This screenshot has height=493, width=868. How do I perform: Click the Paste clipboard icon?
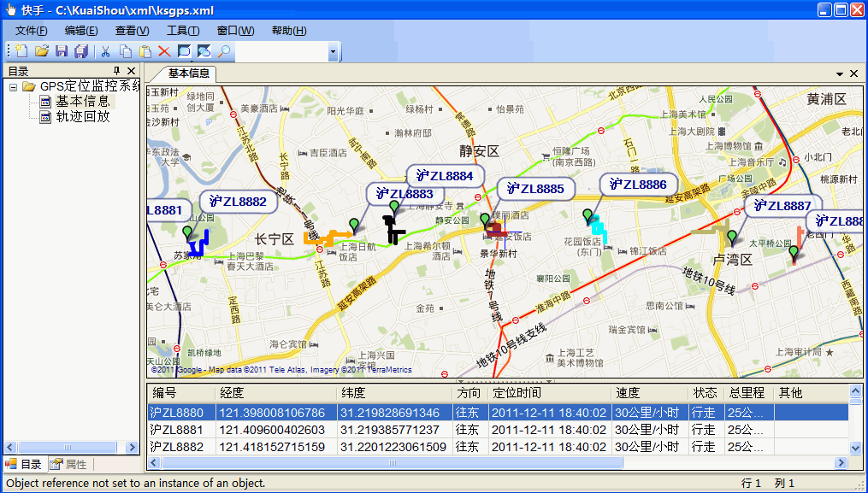tap(145, 51)
